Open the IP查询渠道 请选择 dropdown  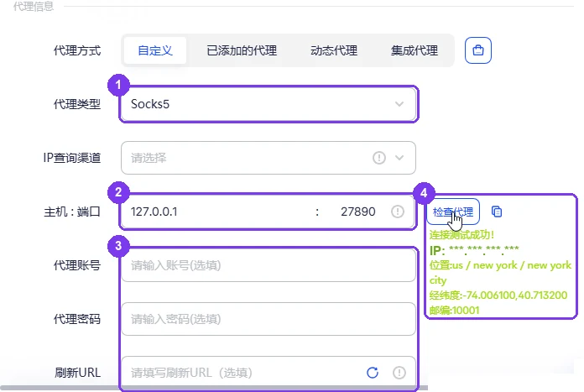[x=269, y=158]
